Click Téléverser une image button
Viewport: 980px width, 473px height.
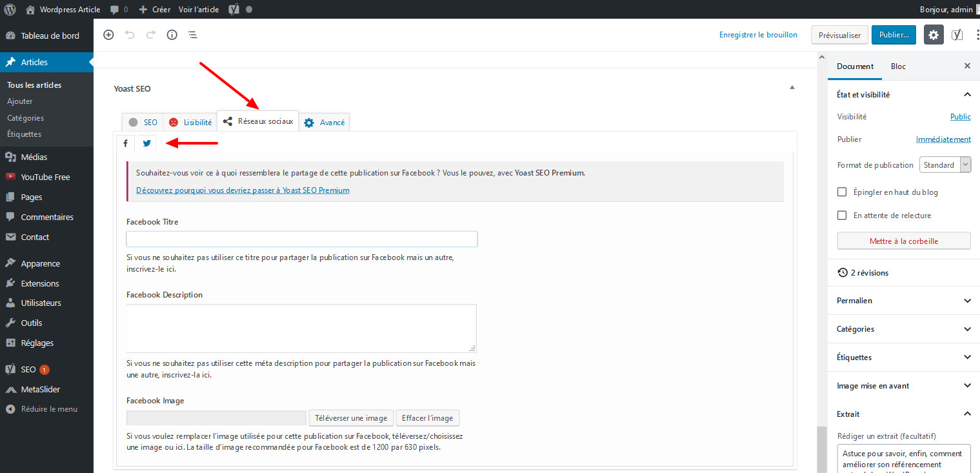pos(351,418)
